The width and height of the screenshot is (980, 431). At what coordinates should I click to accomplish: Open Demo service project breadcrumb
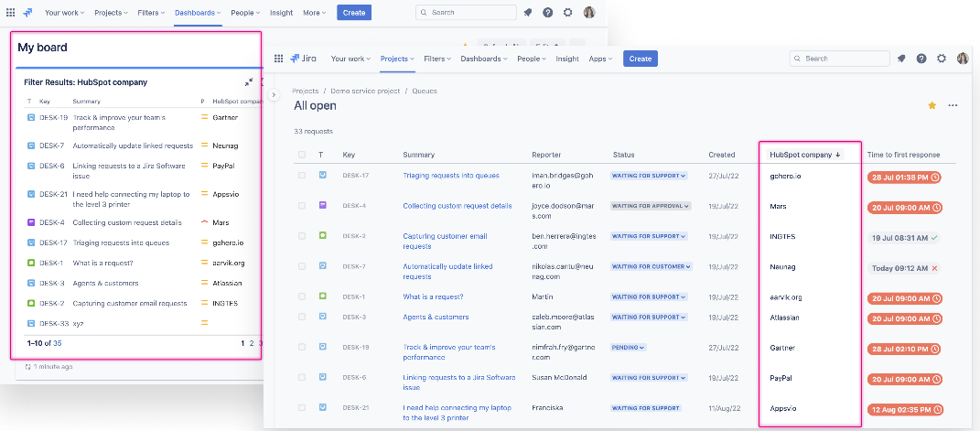[365, 91]
